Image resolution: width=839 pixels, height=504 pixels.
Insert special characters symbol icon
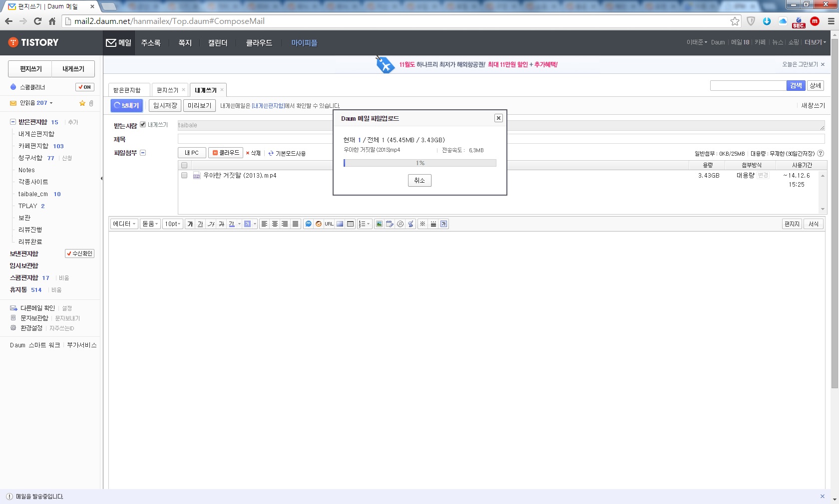pyautogui.click(x=422, y=224)
